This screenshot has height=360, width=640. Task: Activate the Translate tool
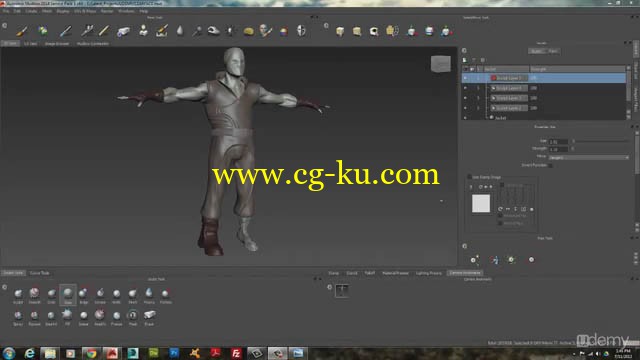click(412, 31)
